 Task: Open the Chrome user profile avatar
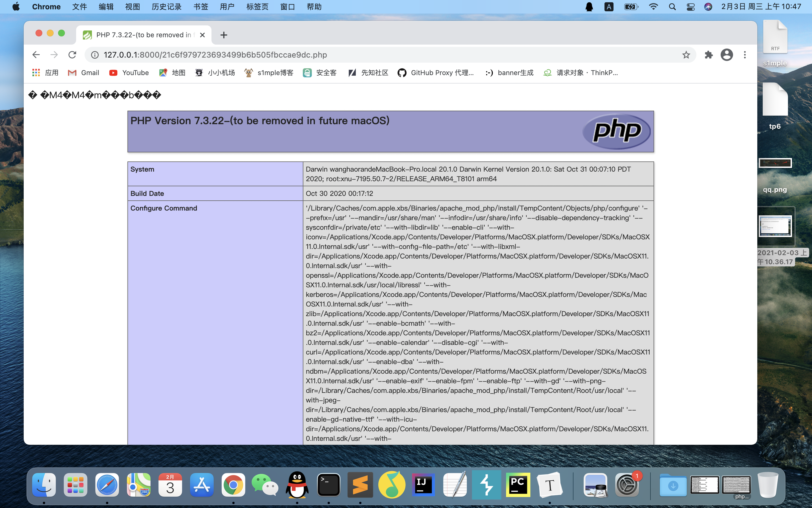click(x=727, y=55)
